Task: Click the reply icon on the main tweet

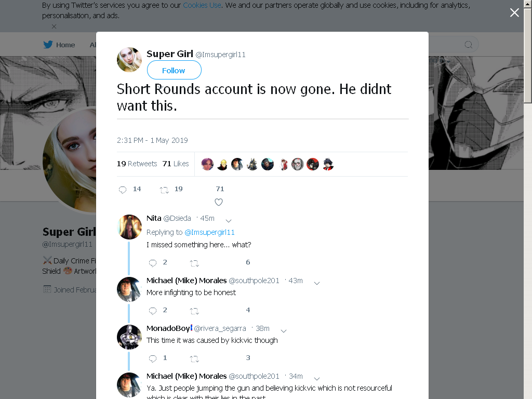Action: [123, 190]
